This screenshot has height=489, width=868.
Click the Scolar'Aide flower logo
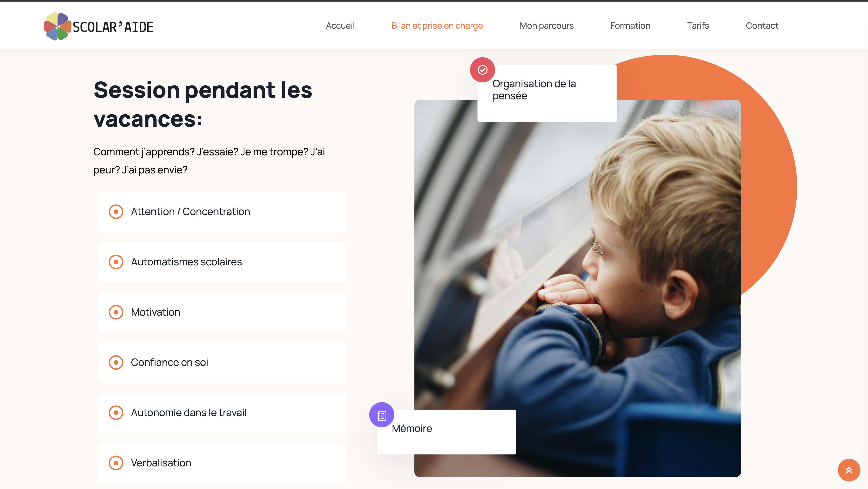57,26
